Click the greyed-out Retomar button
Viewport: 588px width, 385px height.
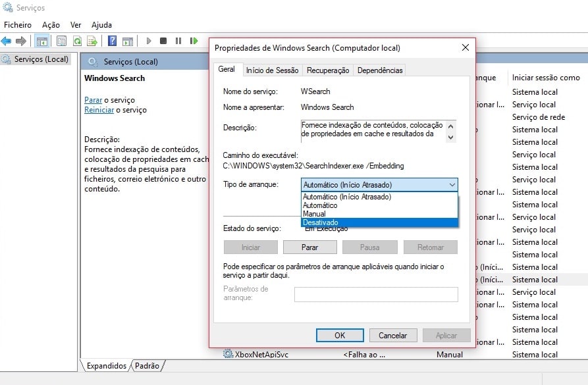point(431,247)
